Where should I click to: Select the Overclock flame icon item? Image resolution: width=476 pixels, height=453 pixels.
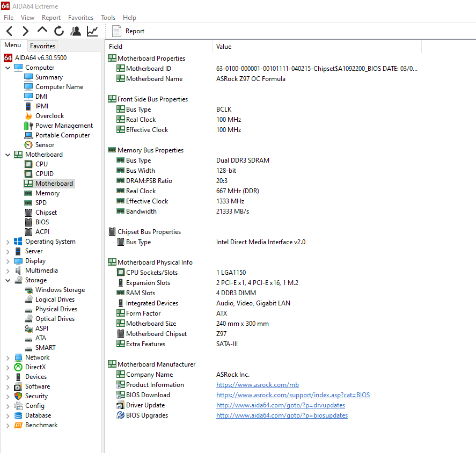pos(44,116)
